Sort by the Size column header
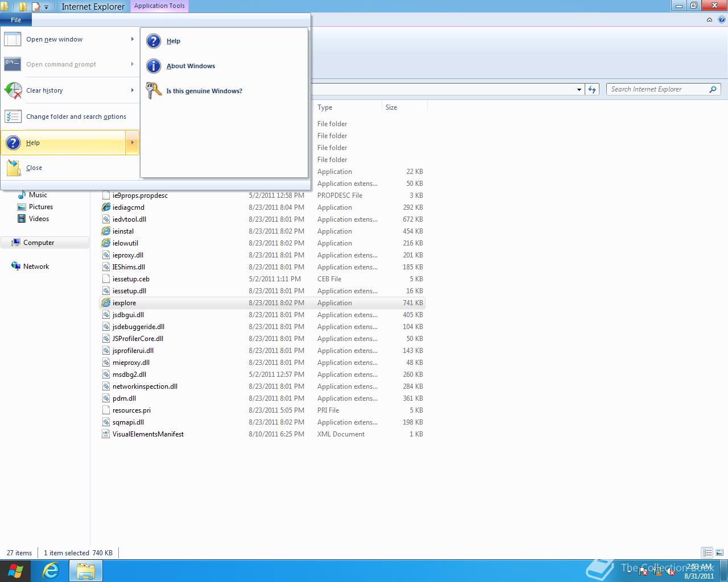Viewport: 728px width, 582px height. 404,107
